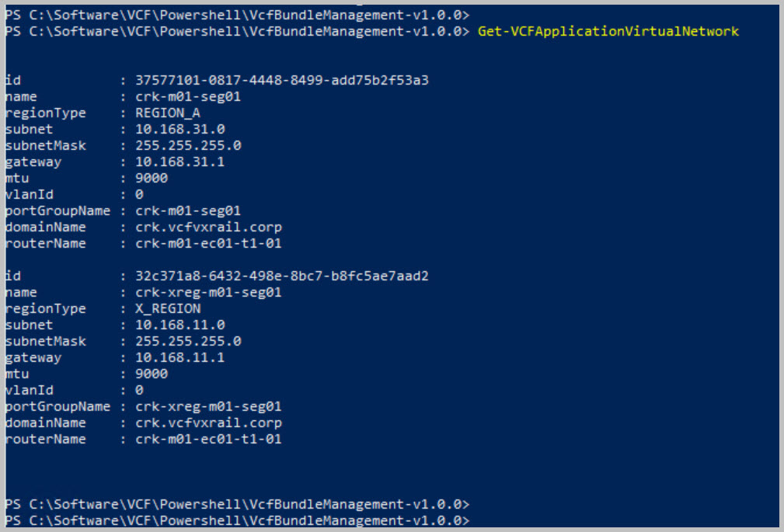Click the first network's vlanId value
The height and width of the screenshot is (532, 784).
139,194
